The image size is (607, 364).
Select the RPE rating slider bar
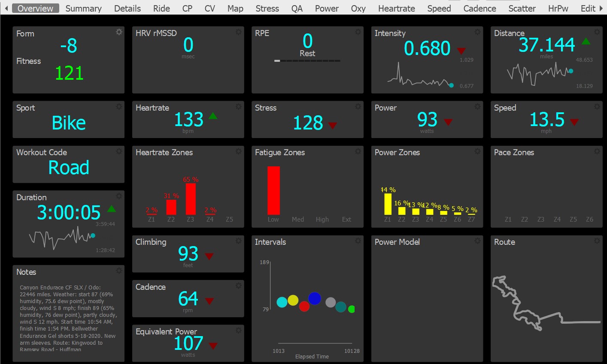click(307, 61)
